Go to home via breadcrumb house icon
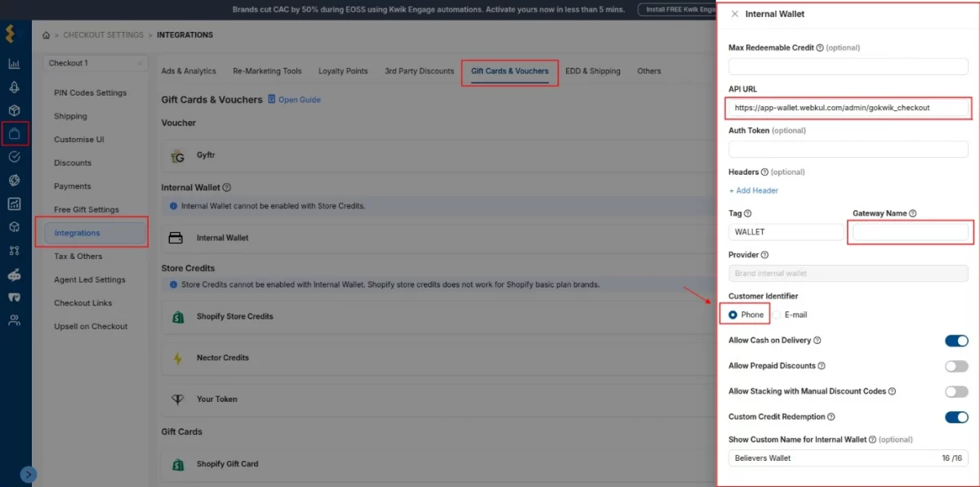This screenshot has width=980, height=487. point(47,35)
